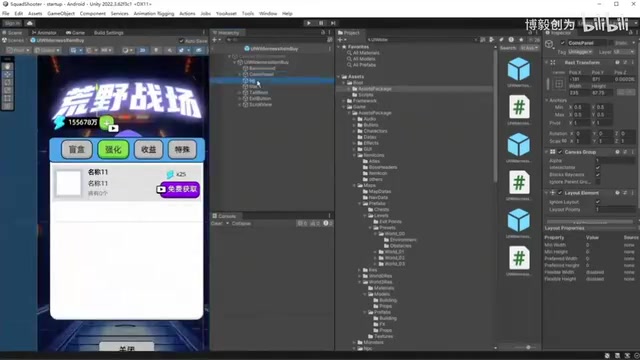Open Layout Element help icon
640x360 pixels.
pos(618,193)
